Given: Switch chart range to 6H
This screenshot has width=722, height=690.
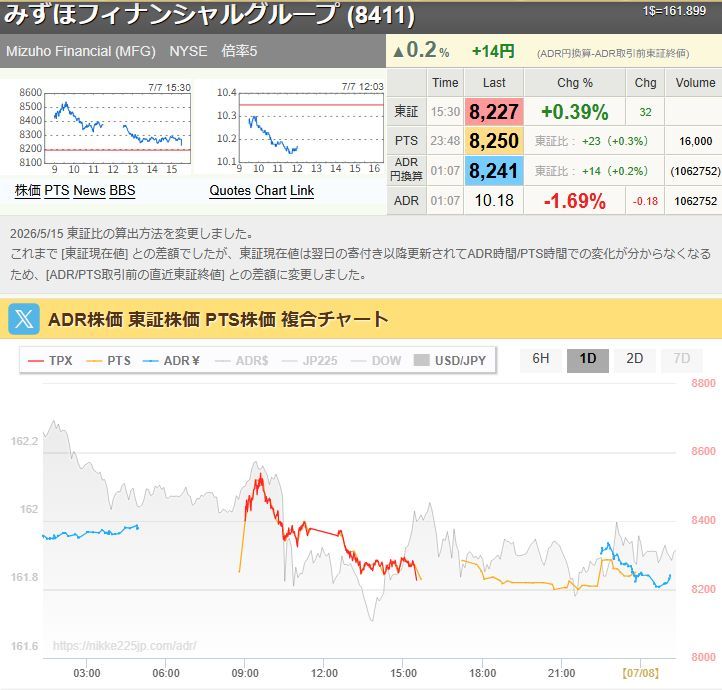Looking at the screenshot, I should (541, 359).
